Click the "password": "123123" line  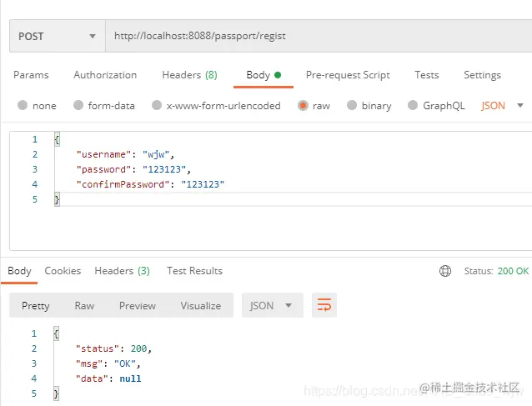coord(133,169)
